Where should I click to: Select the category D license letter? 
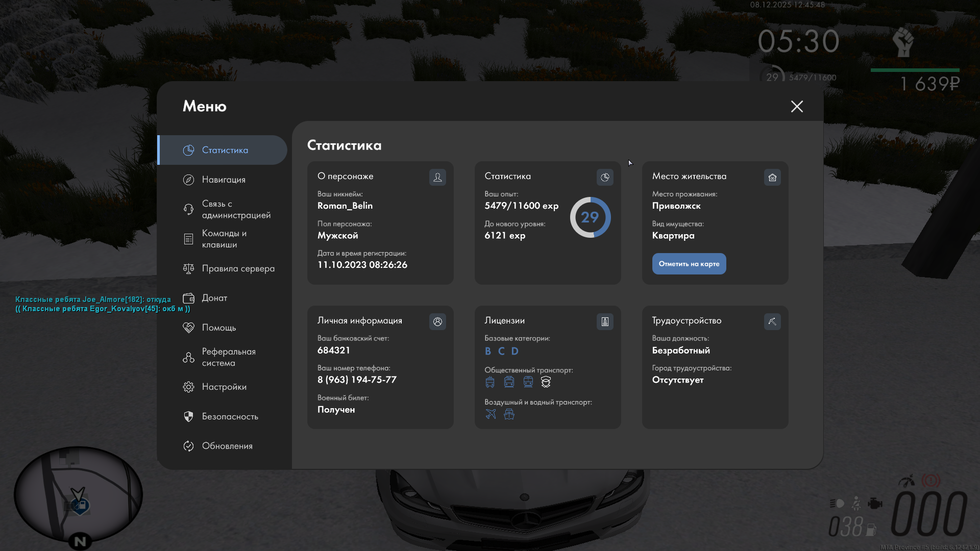(514, 351)
